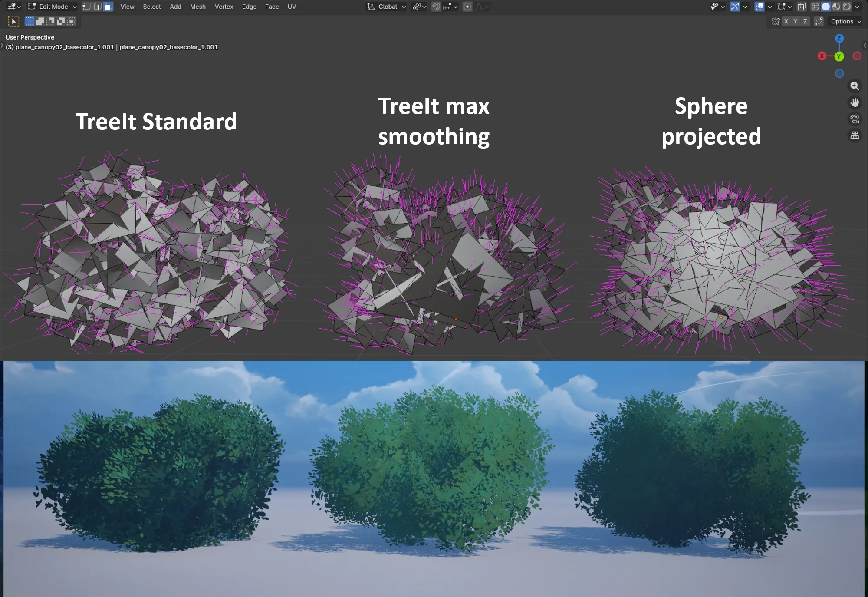Open selectability and visibility dropdown
The height and width of the screenshot is (597, 868).
pyautogui.click(x=717, y=7)
